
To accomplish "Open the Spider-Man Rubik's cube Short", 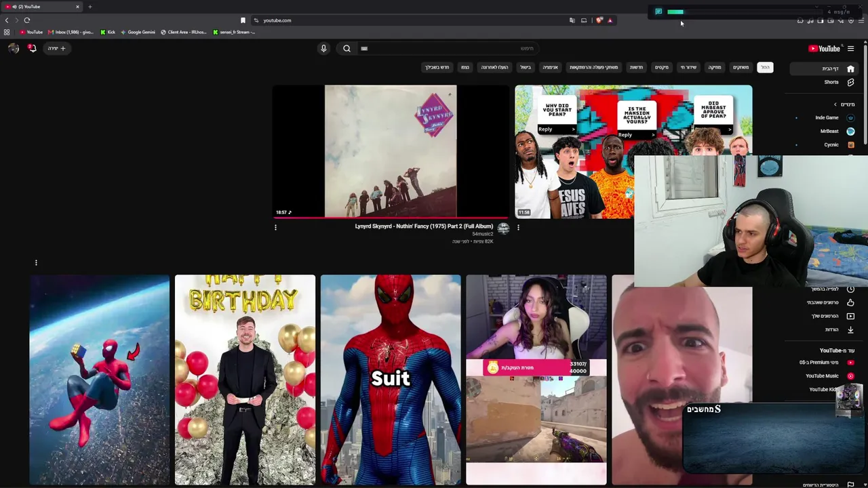I will (100, 380).
